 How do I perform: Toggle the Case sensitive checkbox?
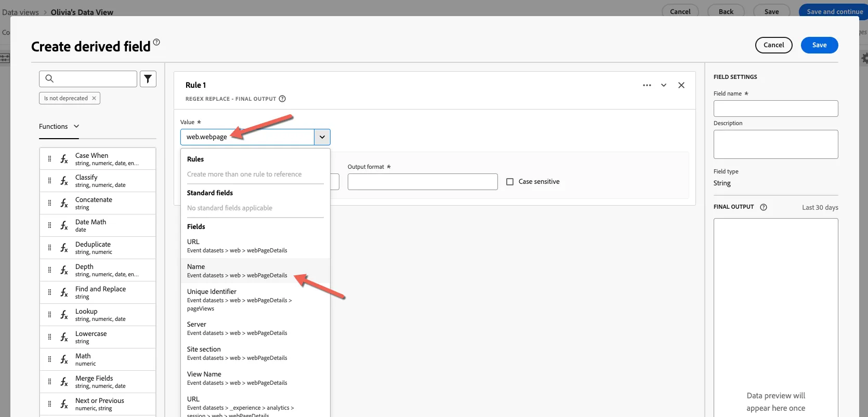tap(510, 182)
